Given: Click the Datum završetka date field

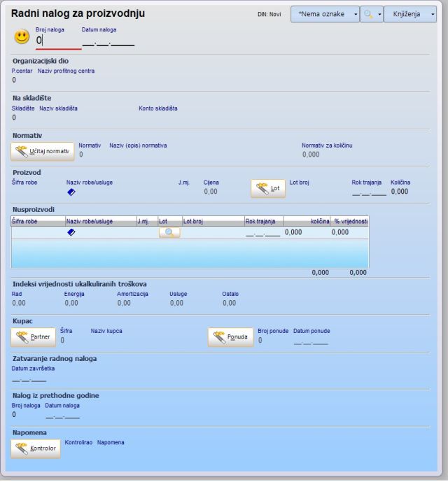Looking at the screenshot, I should 29,378.
